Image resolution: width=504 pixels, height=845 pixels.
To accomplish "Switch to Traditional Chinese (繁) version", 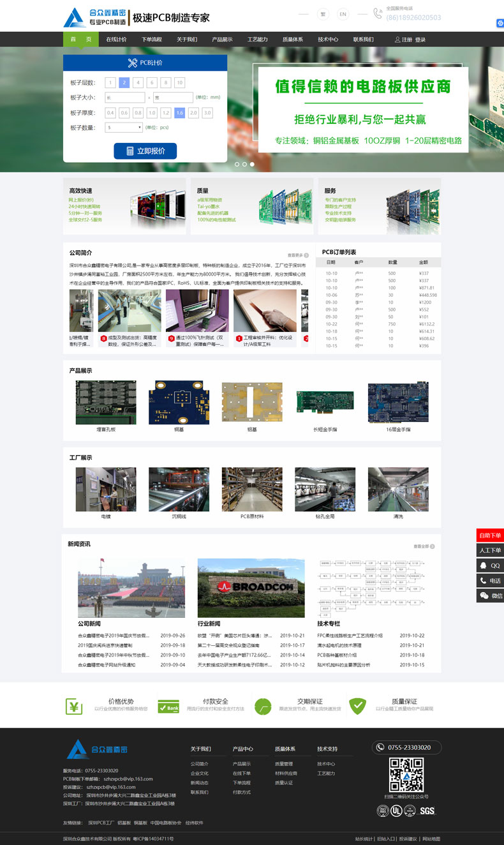I will pyautogui.click(x=323, y=14).
